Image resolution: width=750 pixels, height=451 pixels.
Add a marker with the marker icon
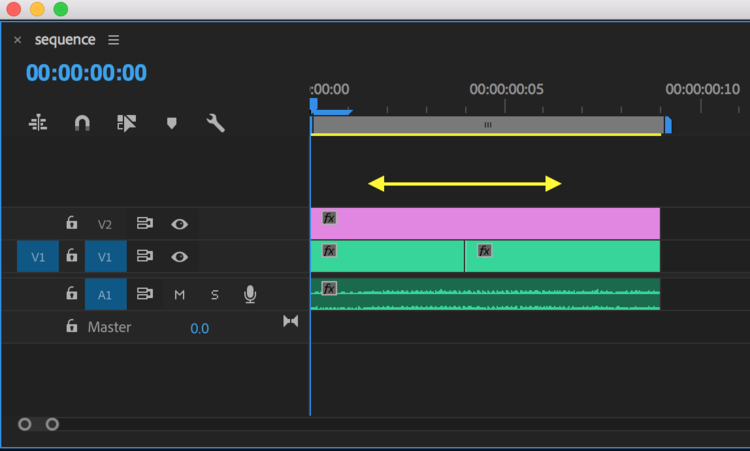[x=171, y=123]
